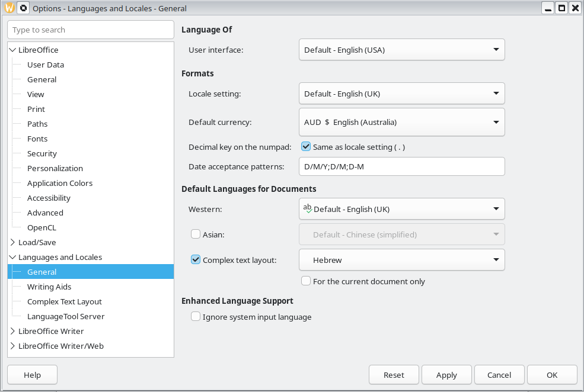Toggle the Asian languages checkbox
This screenshot has width=584, height=392.
(x=196, y=234)
